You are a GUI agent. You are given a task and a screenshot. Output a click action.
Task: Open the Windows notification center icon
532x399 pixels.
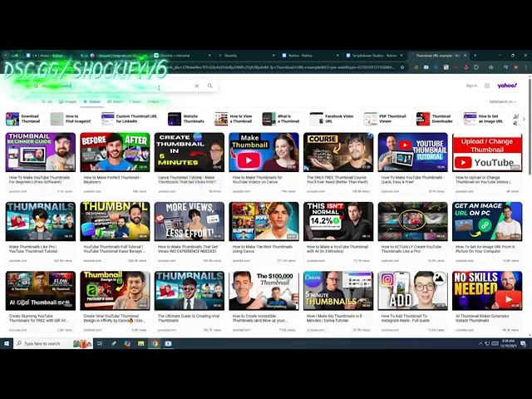pos(523,343)
